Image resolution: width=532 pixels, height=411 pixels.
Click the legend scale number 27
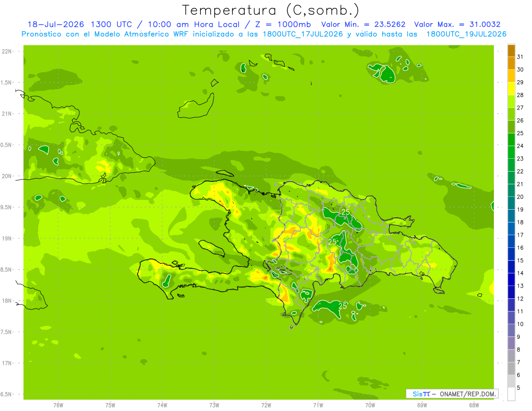point(520,108)
